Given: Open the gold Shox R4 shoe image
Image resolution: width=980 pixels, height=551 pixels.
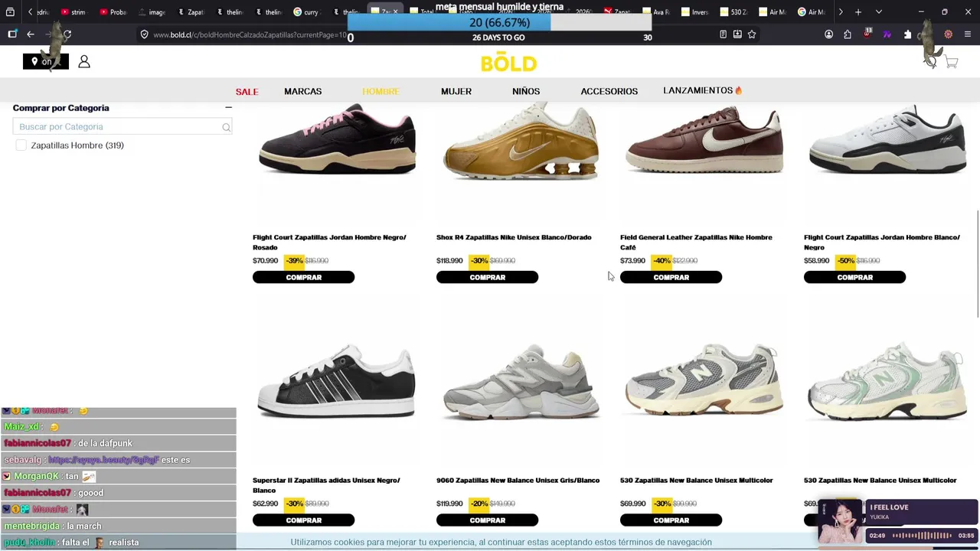Looking at the screenshot, I should (521, 143).
